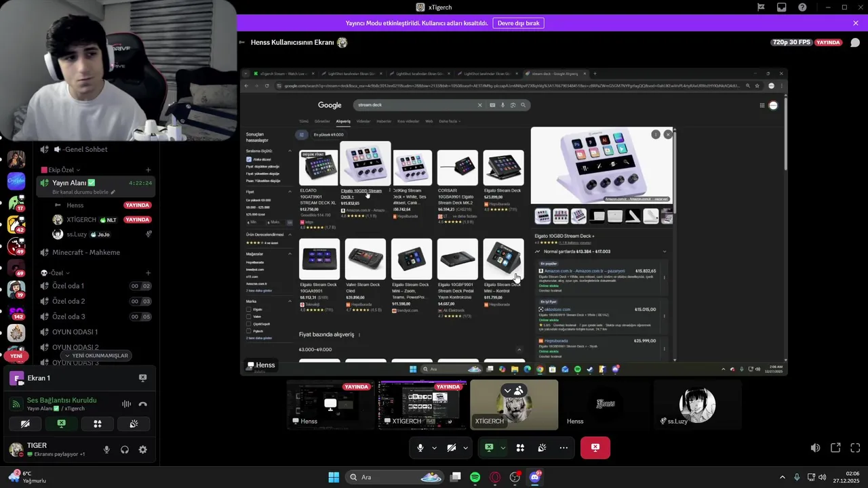The image size is (868, 488).
Task: Open Activities in the stream control bar
Action: pyautogui.click(x=520, y=448)
